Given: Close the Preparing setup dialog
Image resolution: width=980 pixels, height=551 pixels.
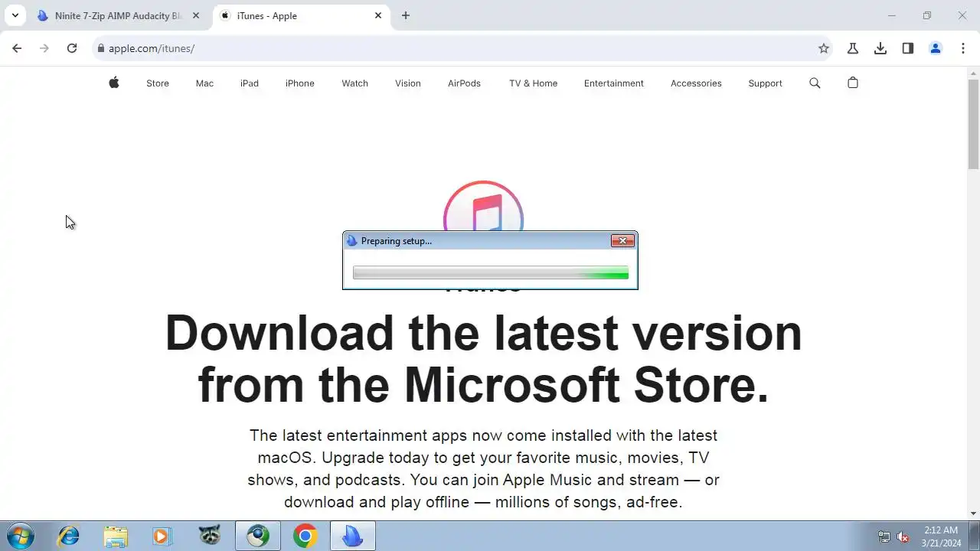Looking at the screenshot, I should click(622, 240).
